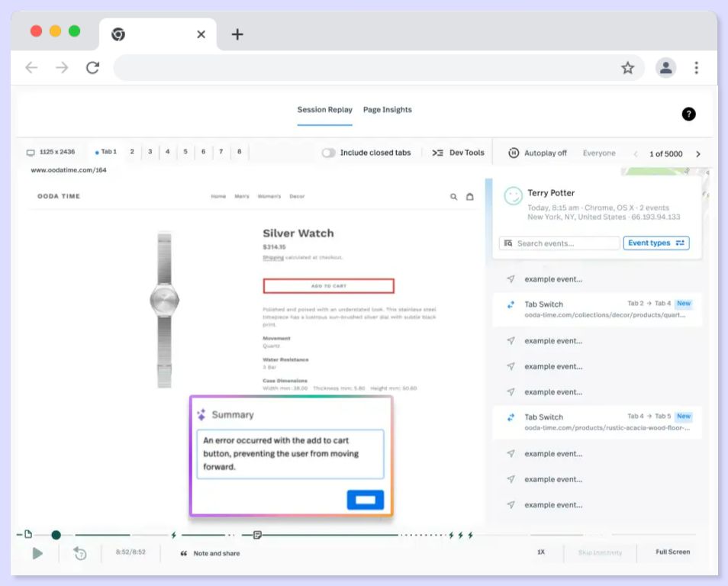
Task: Click the black help question-mark icon
Action: [x=688, y=114]
